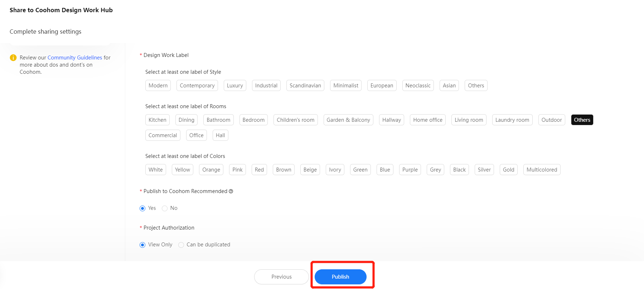Screen dimensions: 644x289
Task: Pick the Multicolored color label
Action: coord(541,170)
